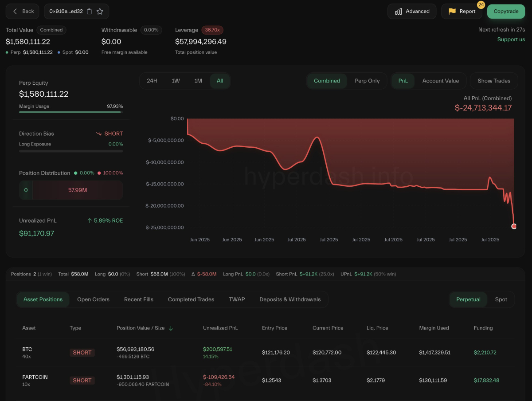Click the 36.70x leverage badge
This screenshot has width=532, height=401.
point(212,30)
